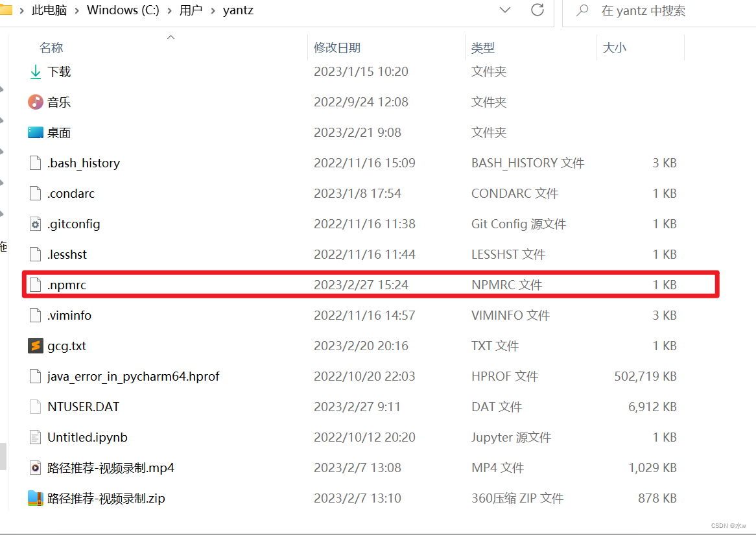Click the .gitconfig gear file icon
The image size is (756, 535).
[x=35, y=224]
